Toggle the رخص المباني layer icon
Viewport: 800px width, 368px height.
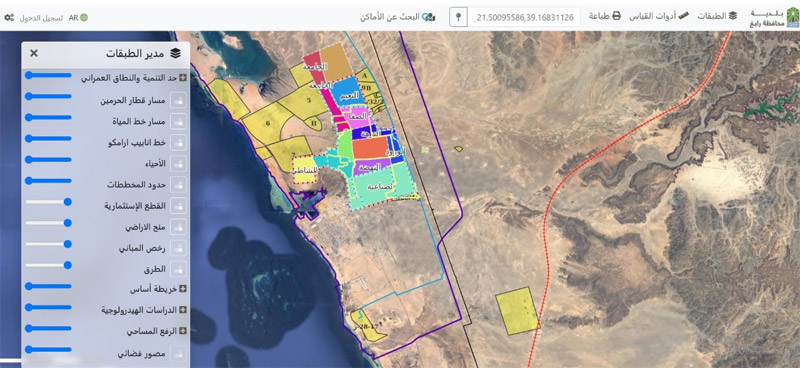178,248
